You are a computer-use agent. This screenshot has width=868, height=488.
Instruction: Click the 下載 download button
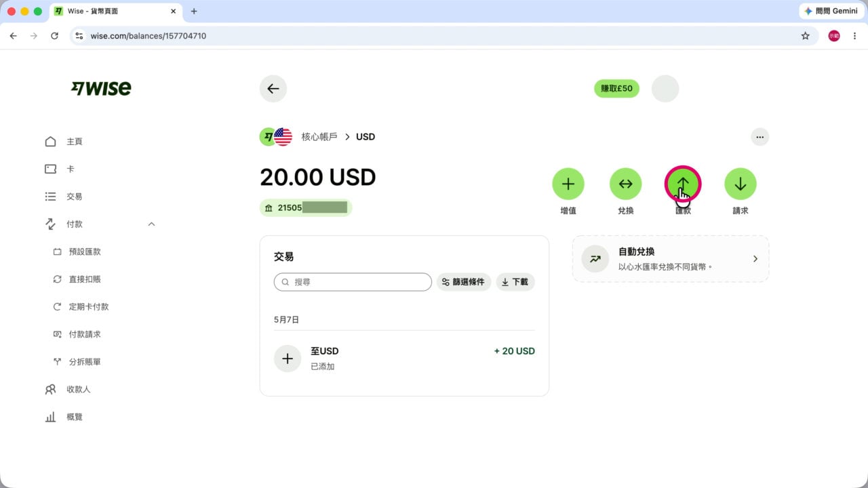coord(515,282)
